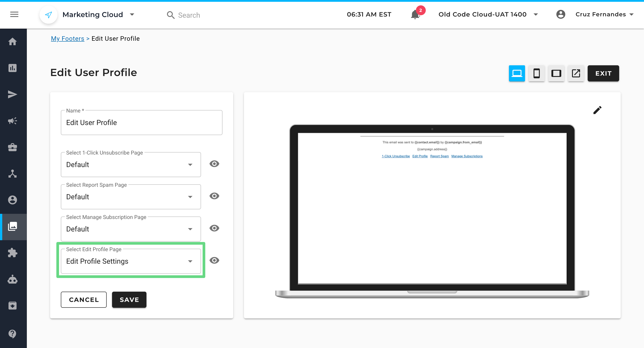644x348 pixels.
Task: Show preview of Edit Profile Settings page
Action: coord(214,260)
